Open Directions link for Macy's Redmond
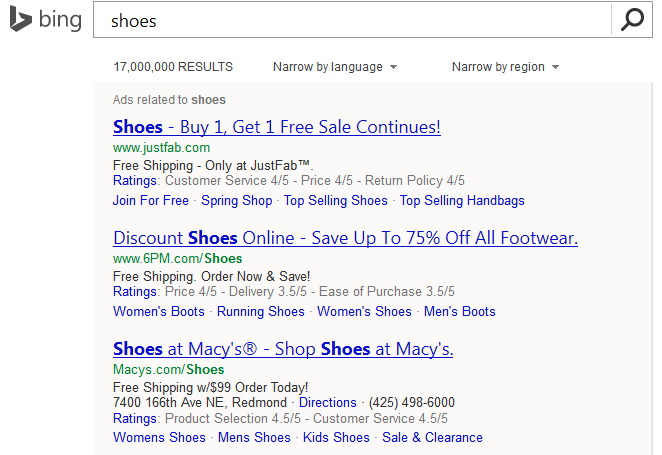Image resolution: width=662 pixels, height=455 pixels. point(328,402)
